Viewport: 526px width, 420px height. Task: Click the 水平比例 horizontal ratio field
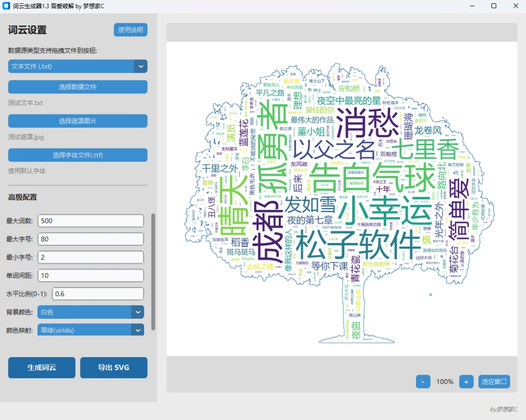click(x=97, y=293)
